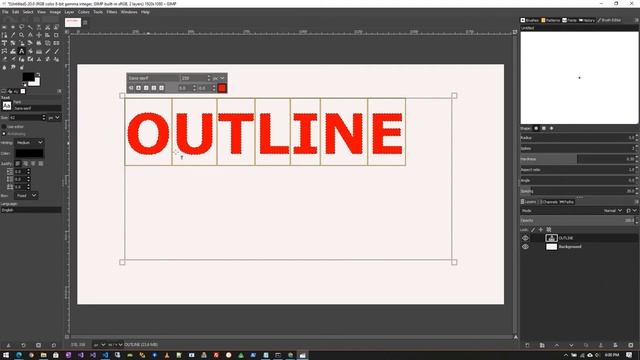Screen dimensions: 640x360
Task: Select the Paths tool
Action: [4, 35]
